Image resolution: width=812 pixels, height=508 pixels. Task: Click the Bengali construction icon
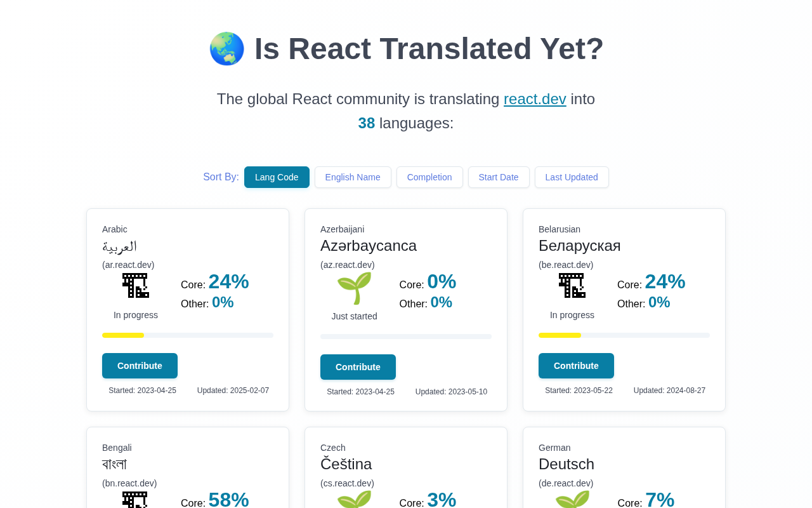(135, 500)
